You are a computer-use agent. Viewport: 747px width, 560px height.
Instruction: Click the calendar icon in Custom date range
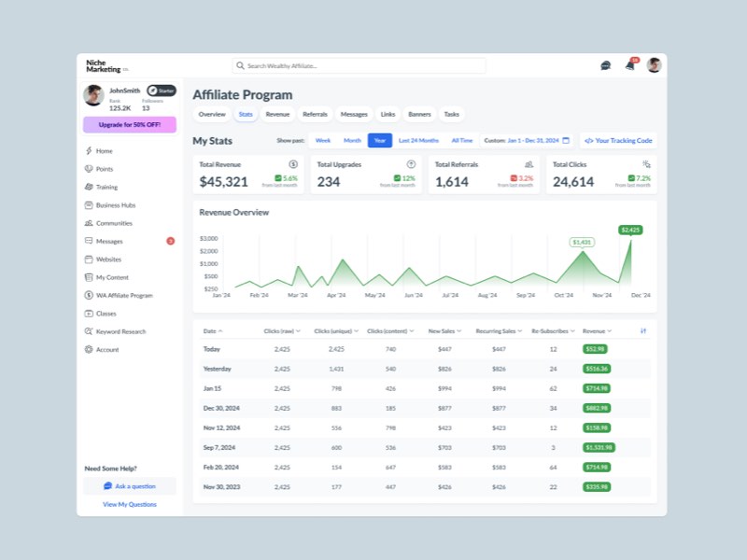[x=566, y=141]
